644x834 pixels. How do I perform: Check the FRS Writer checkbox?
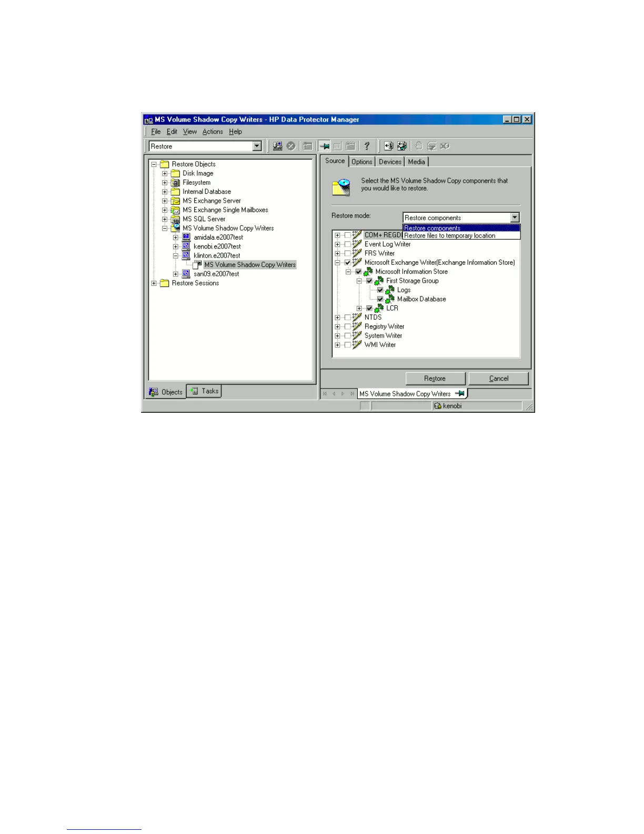(x=348, y=253)
